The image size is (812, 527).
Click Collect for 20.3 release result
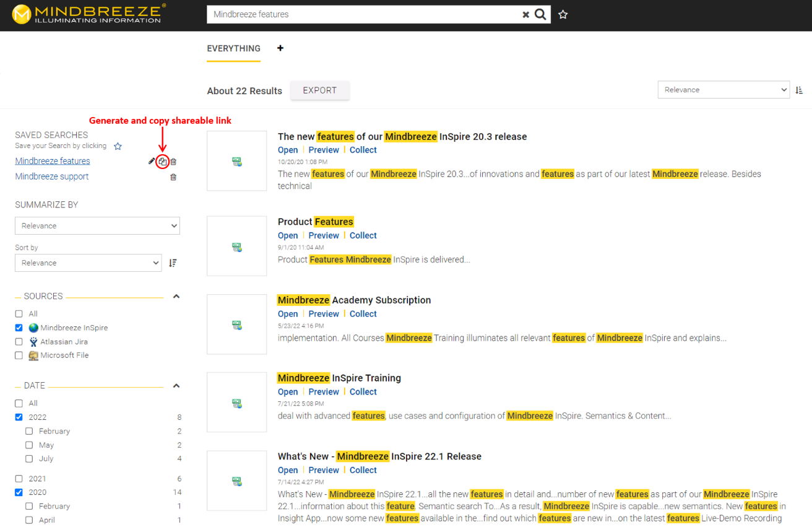(363, 150)
